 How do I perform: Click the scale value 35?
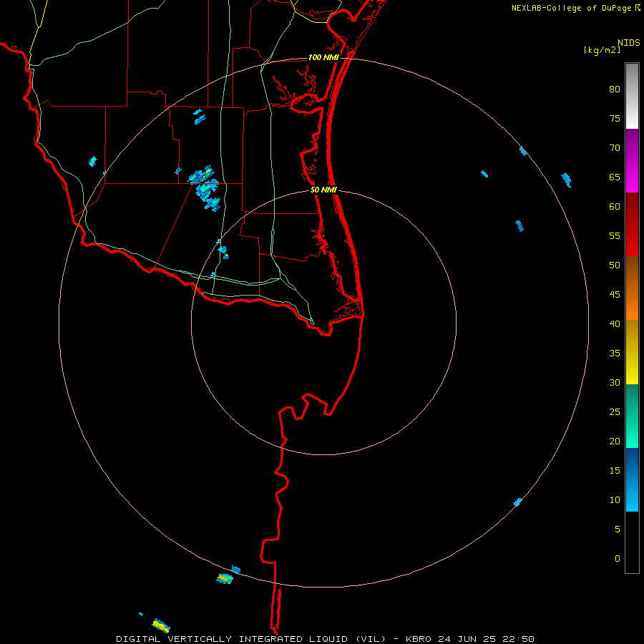point(615,353)
